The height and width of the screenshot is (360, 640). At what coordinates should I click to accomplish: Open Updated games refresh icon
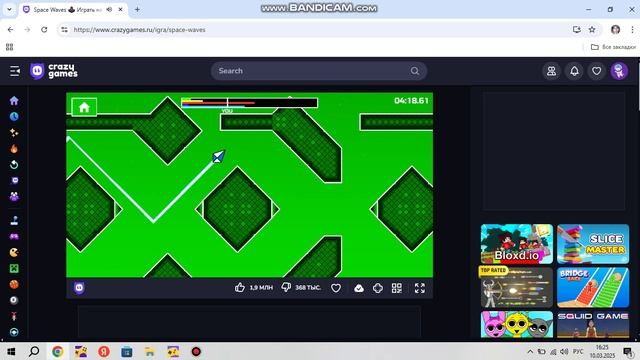coord(14,164)
